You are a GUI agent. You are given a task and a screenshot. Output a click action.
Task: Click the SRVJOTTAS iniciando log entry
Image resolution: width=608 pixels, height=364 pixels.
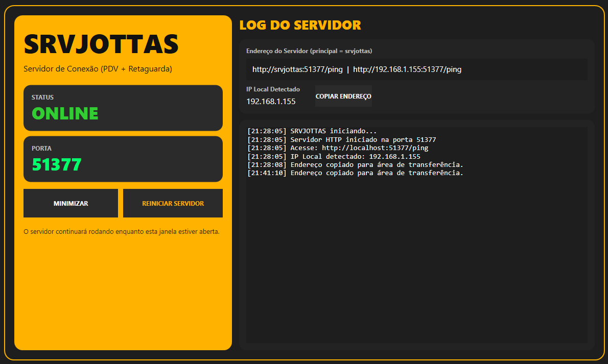pos(319,131)
